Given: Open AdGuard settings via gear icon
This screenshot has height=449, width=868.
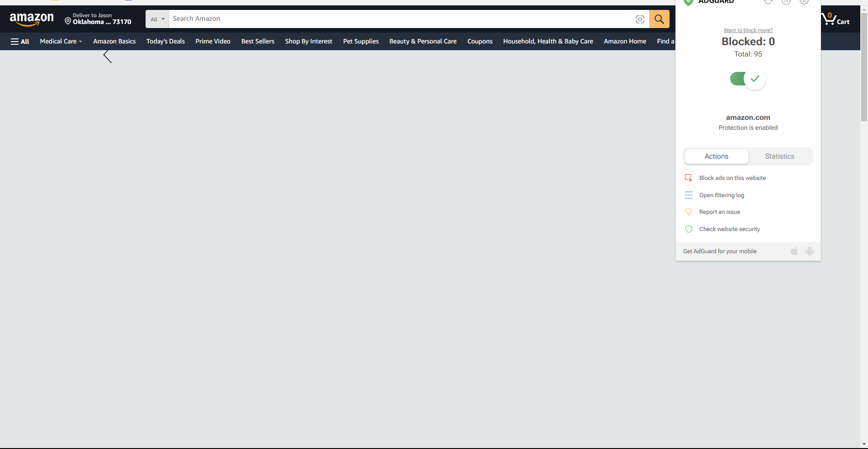Looking at the screenshot, I should coord(804,2).
